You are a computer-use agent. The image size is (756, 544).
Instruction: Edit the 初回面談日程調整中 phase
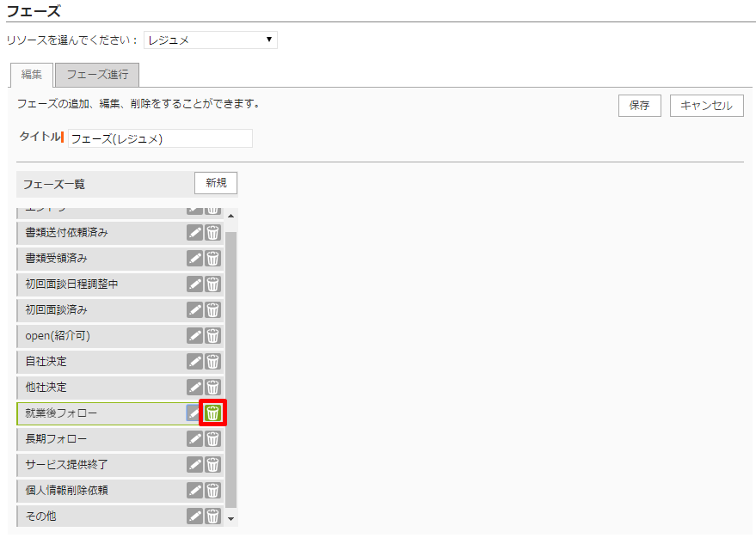[x=194, y=284]
